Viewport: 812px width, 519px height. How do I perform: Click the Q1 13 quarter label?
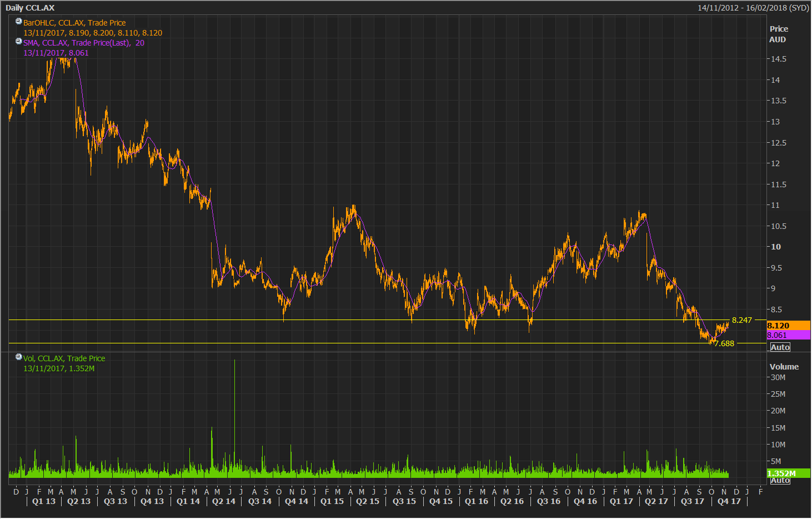(44, 501)
